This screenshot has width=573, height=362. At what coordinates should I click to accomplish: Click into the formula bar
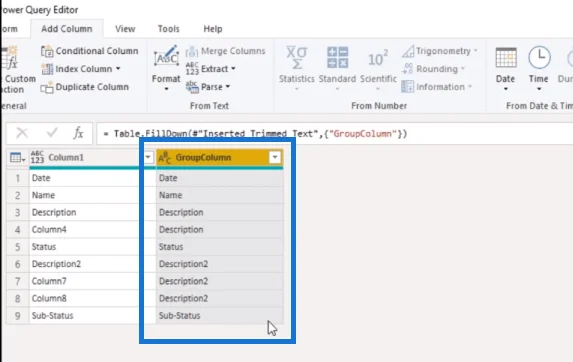pos(334,134)
